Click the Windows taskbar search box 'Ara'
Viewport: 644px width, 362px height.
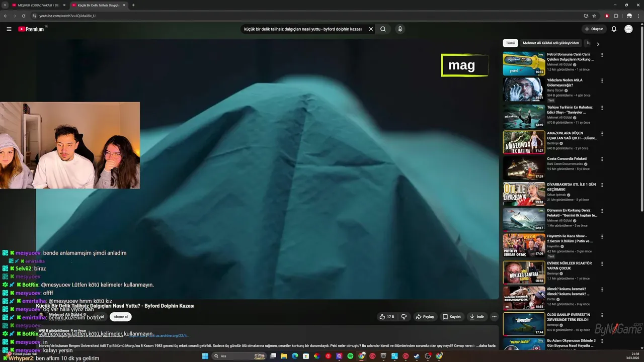239,356
